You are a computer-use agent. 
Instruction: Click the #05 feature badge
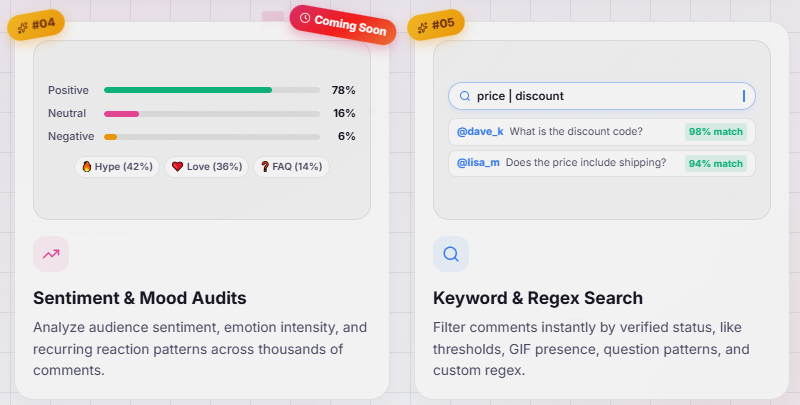tap(436, 24)
